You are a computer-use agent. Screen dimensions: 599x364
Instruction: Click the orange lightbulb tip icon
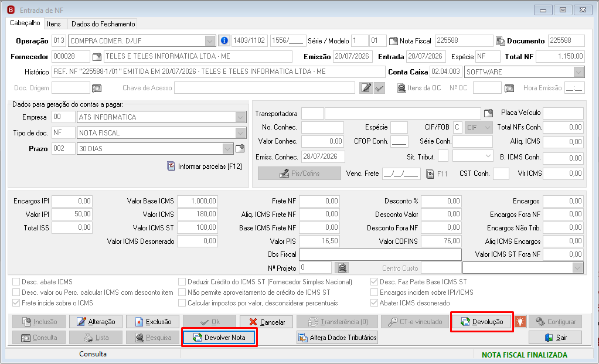click(x=520, y=322)
